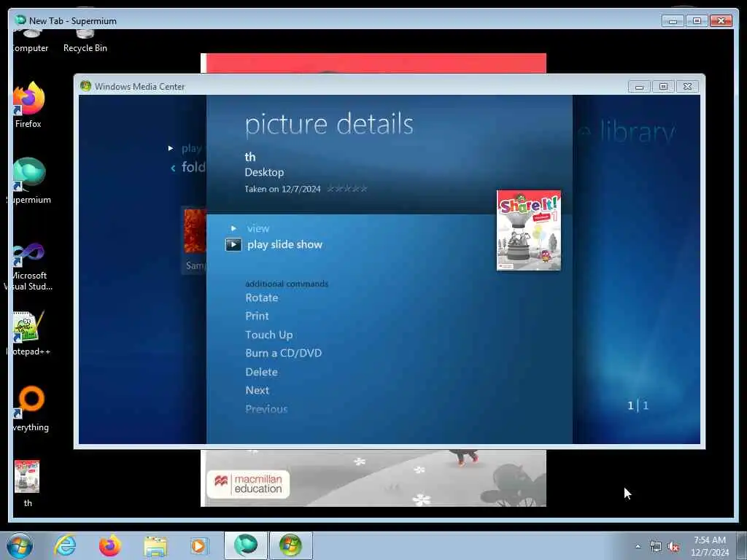
Task: Maximize the Windows Media Center window
Action: point(663,87)
